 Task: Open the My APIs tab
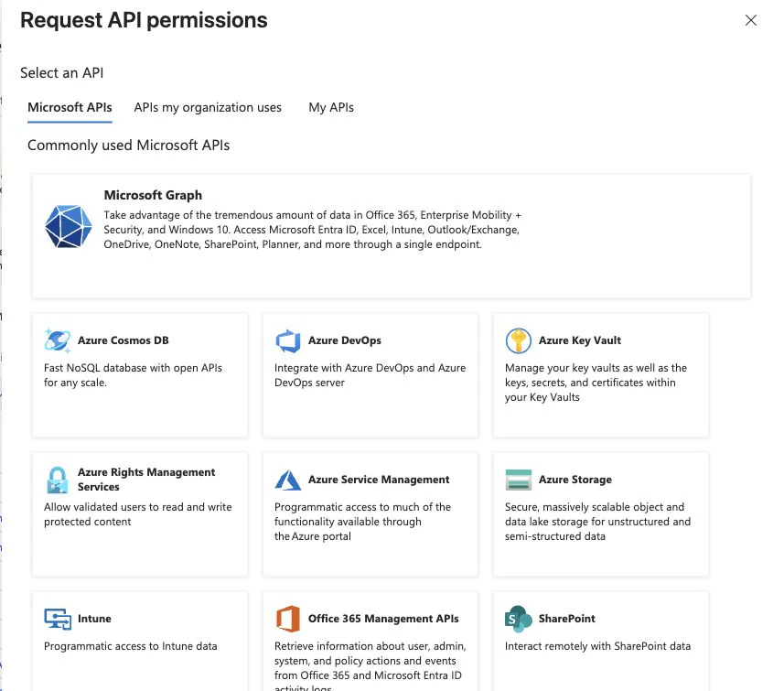coord(331,108)
